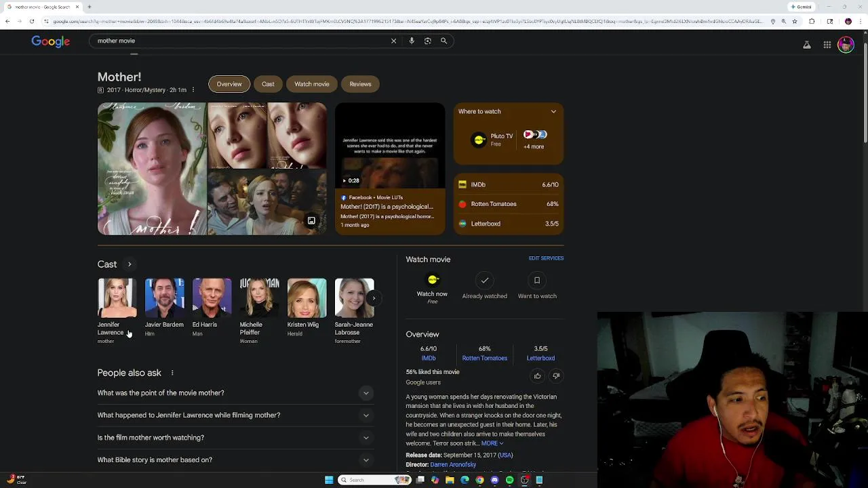The width and height of the screenshot is (868, 488).
Task: Open the Rotten Tomatoes 68% rating row
Action: [509, 204]
